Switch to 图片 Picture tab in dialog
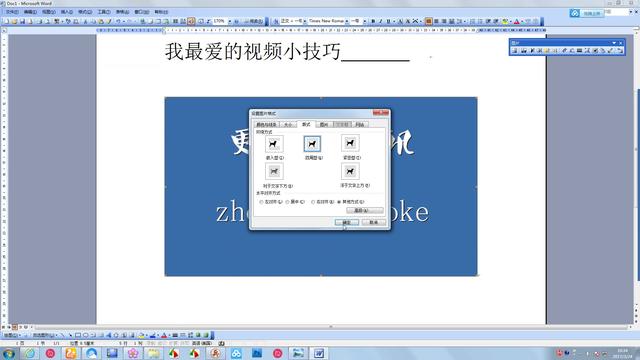This screenshot has width=640, height=360. click(x=324, y=124)
